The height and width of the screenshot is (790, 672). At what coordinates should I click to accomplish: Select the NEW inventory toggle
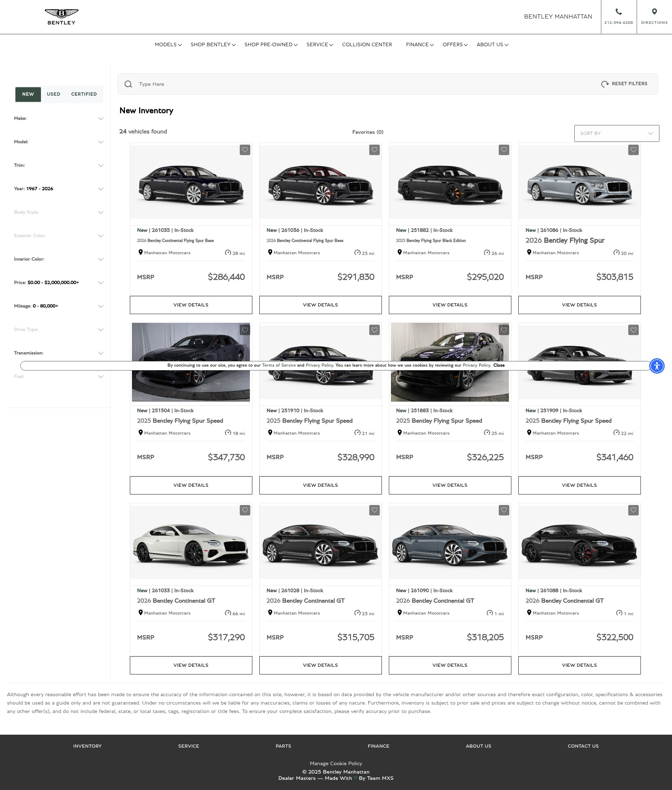pos(28,94)
